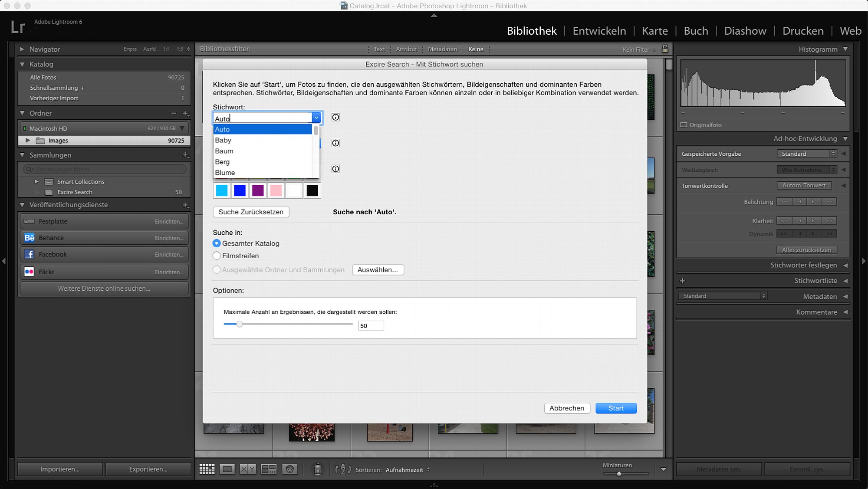Image resolution: width=868 pixels, height=489 pixels.
Task: Increase Belichtung by large step
Action: pyautogui.click(x=829, y=202)
